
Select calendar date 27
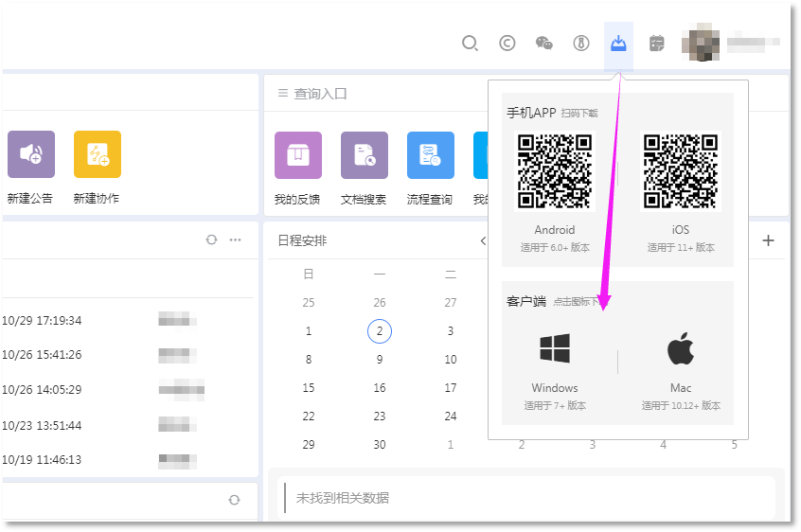(x=451, y=303)
